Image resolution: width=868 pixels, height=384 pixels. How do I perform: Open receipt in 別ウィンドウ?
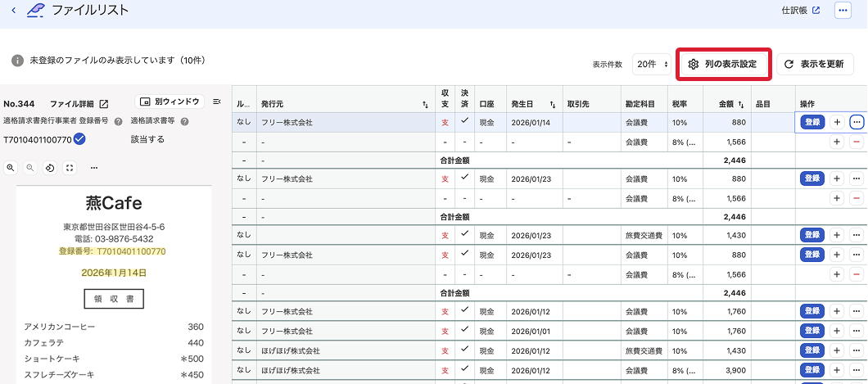click(x=170, y=102)
